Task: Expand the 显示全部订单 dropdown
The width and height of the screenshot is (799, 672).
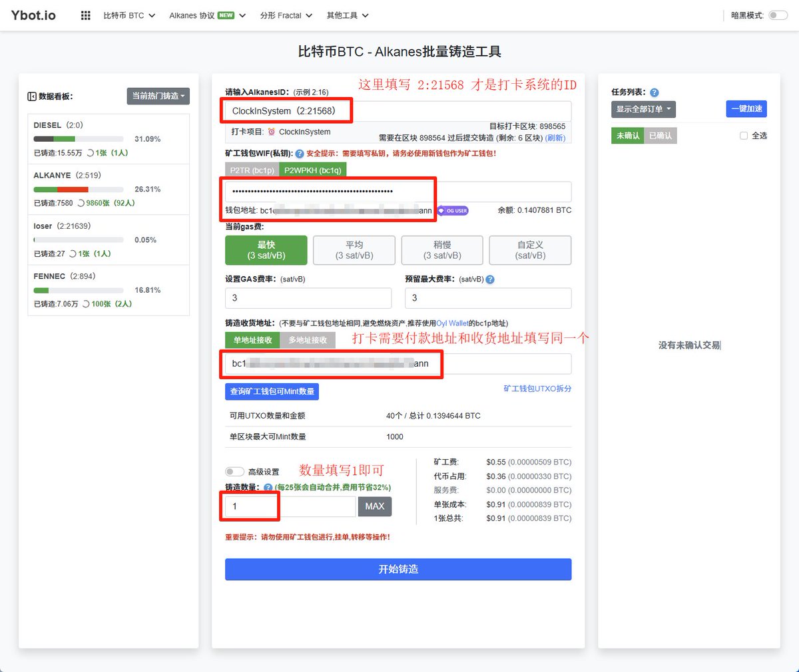Action: coord(643,109)
